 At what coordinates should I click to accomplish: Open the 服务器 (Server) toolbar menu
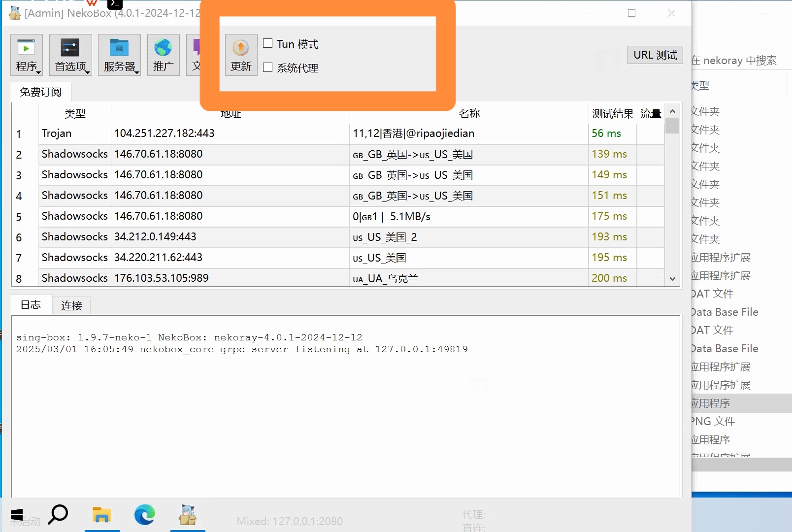pyautogui.click(x=119, y=55)
